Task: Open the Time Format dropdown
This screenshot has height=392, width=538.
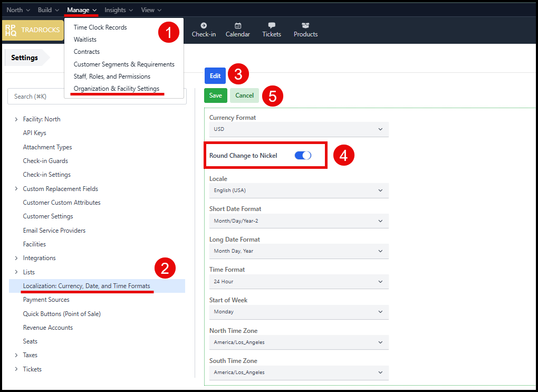Action: tap(299, 281)
